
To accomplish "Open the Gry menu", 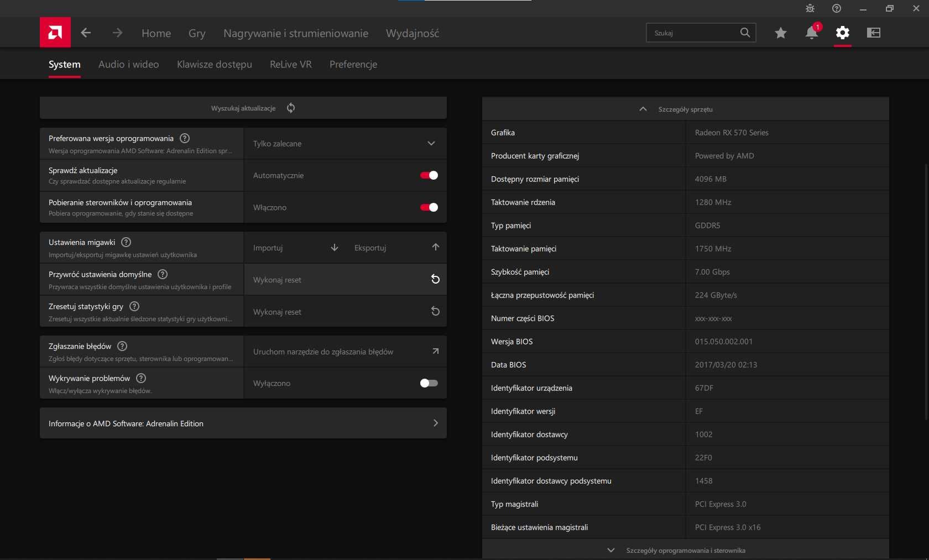I will (x=197, y=33).
